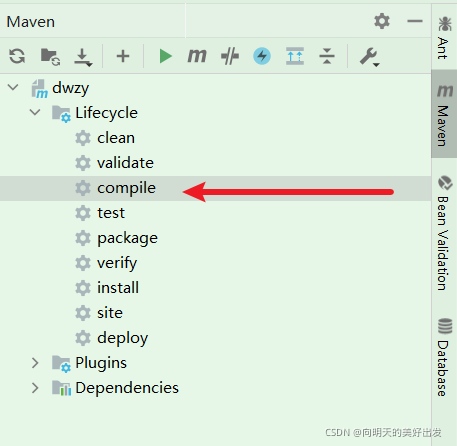This screenshot has height=446, width=457.
Task: Select the site lifecycle goal
Action: (110, 313)
